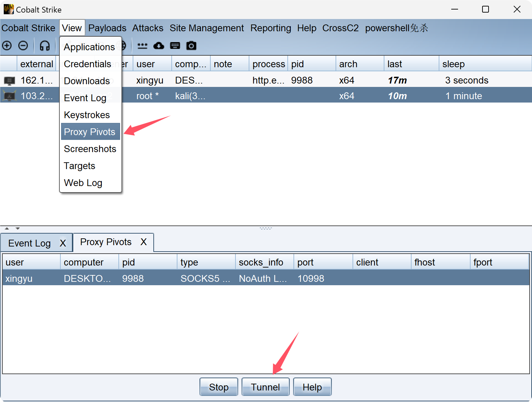This screenshot has height=402, width=532.
Task: Open screenshots via the camera icon
Action: (191, 45)
